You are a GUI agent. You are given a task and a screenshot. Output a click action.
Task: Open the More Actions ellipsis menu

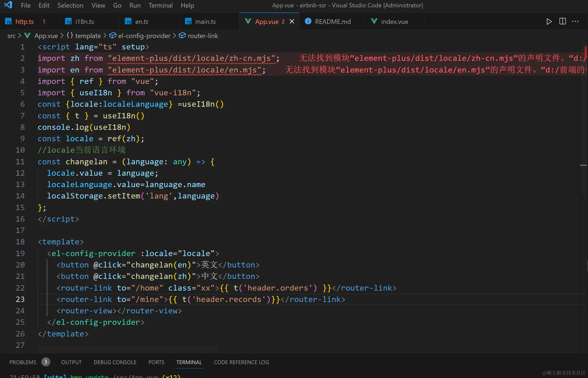(576, 21)
